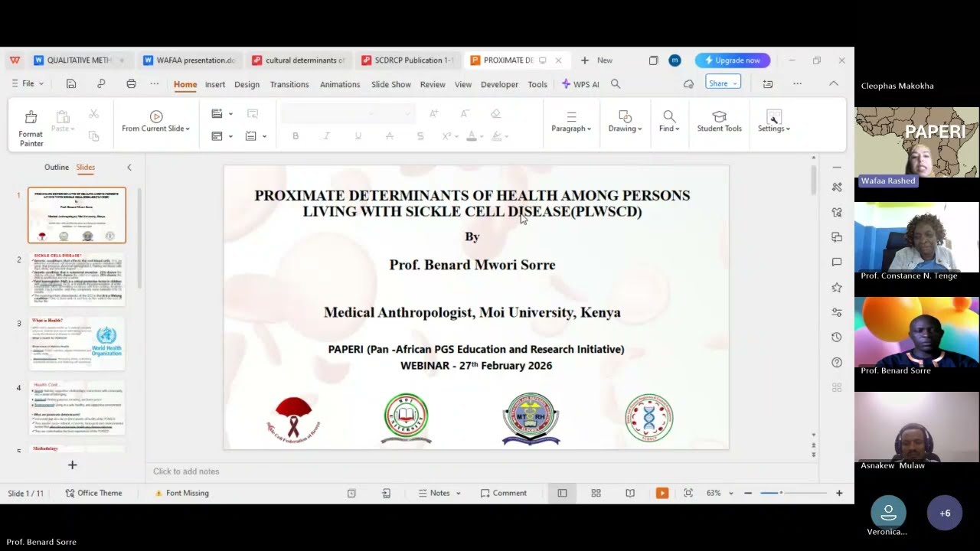
Task: Select slide 2 Sickle Cell Disease thumbnail
Action: [x=77, y=279]
